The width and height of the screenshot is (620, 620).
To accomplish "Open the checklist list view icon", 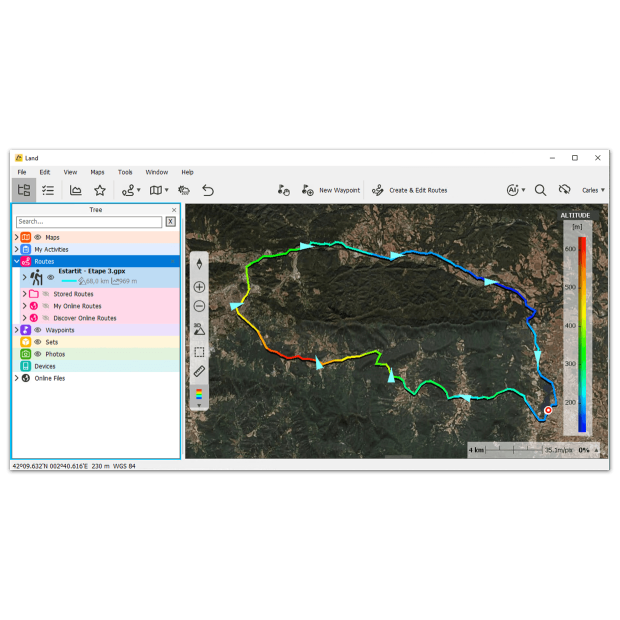I will click(x=48, y=190).
